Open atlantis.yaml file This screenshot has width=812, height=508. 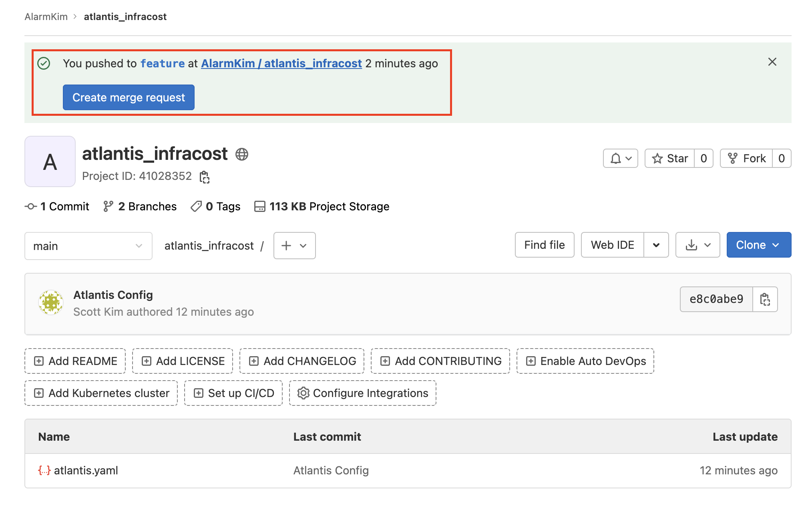(86, 470)
